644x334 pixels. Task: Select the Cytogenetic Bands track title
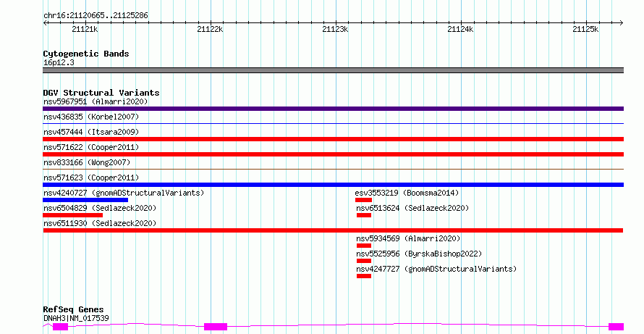click(86, 54)
